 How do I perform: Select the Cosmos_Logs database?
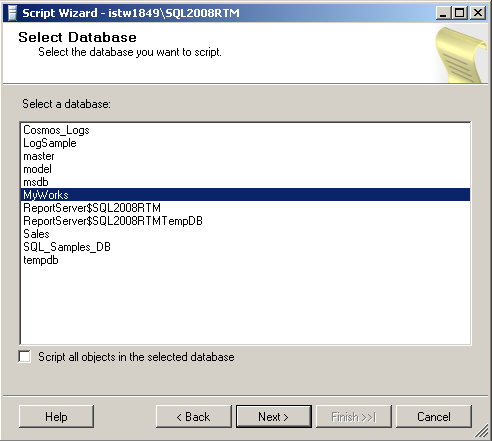[x=245, y=130]
